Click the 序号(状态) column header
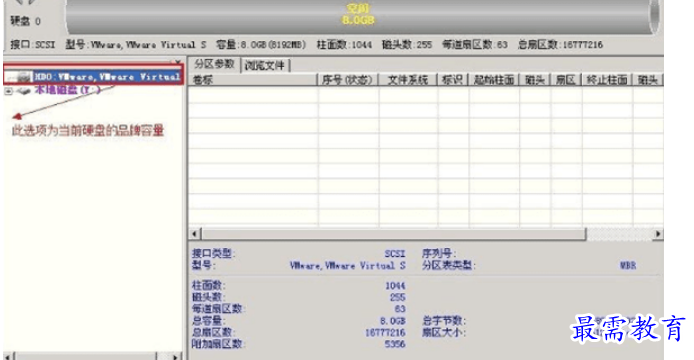 click(348, 80)
